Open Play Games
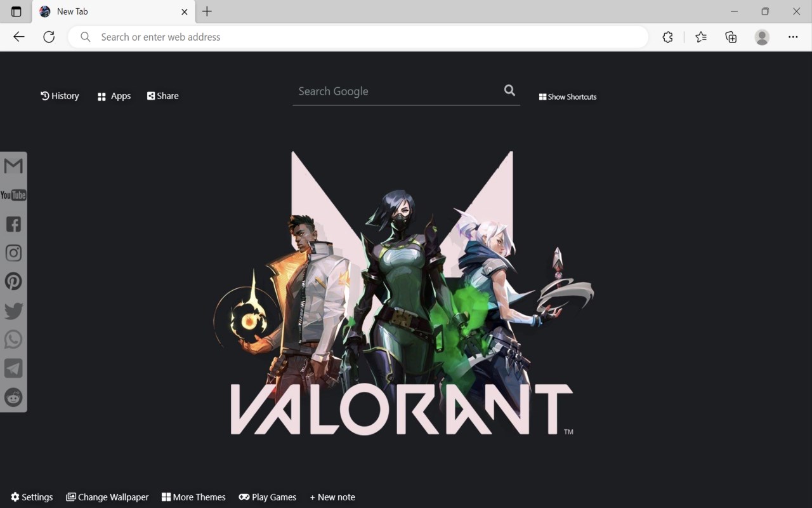Viewport: 812px width, 508px height. click(x=268, y=497)
